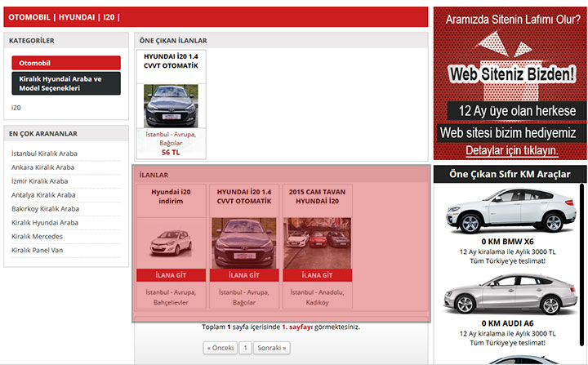
Task: Click İLANA GİT under 2015 CAM TAVAN
Action: click(x=317, y=275)
